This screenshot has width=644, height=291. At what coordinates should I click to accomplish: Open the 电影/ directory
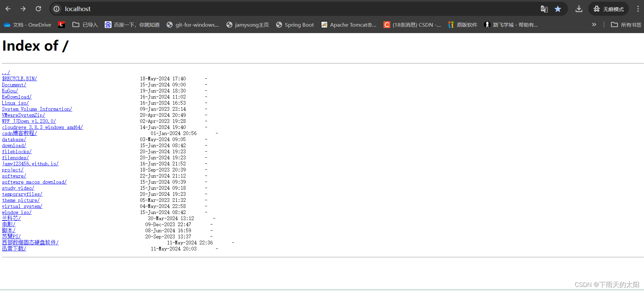click(x=9, y=224)
